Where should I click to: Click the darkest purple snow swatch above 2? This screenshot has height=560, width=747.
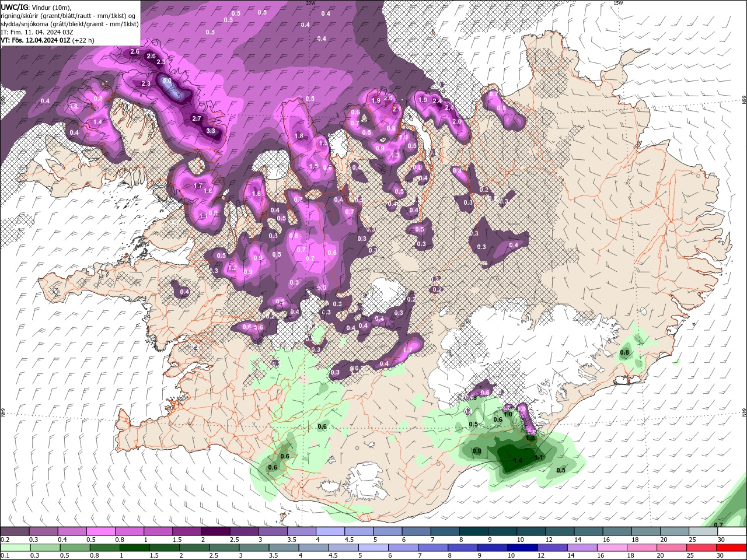click(x=215, y=531)
